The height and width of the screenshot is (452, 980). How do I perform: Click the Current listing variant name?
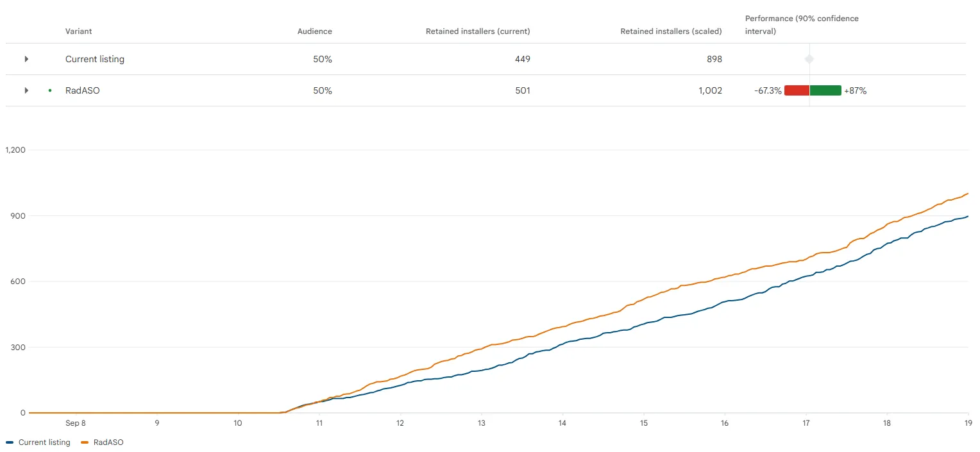click(95, 59)
